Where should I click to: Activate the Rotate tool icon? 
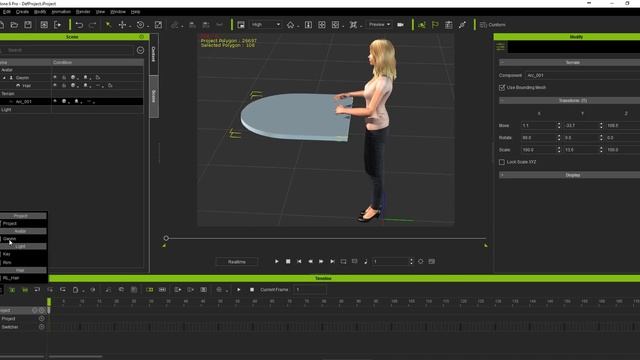point(140,25)
